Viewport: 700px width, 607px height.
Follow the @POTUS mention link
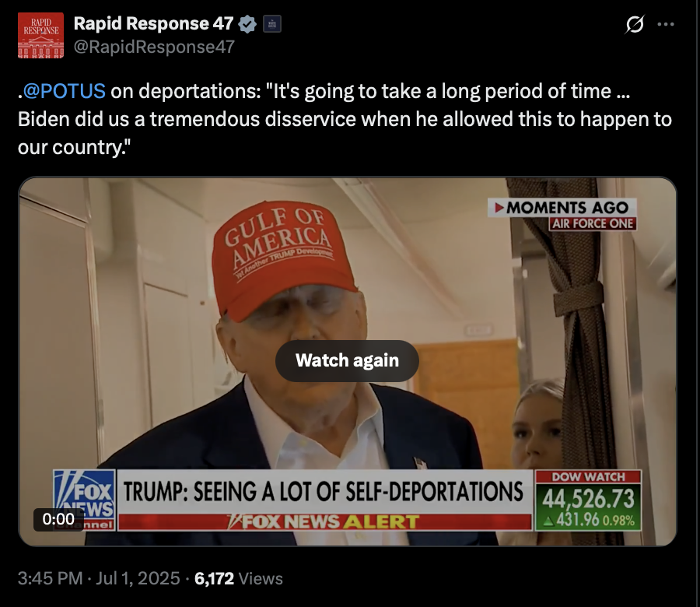click(x=64, y=91)
